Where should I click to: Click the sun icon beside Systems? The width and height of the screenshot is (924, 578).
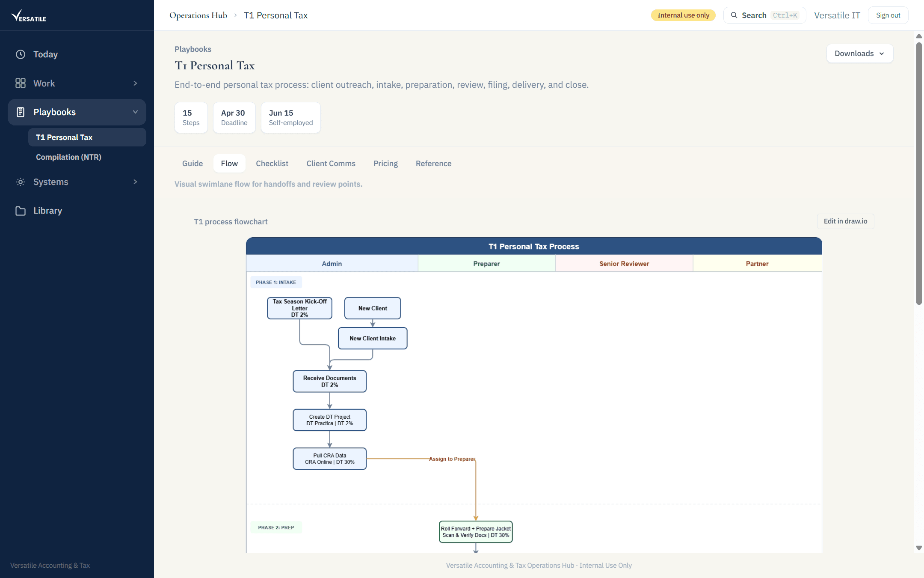[21, 182]
